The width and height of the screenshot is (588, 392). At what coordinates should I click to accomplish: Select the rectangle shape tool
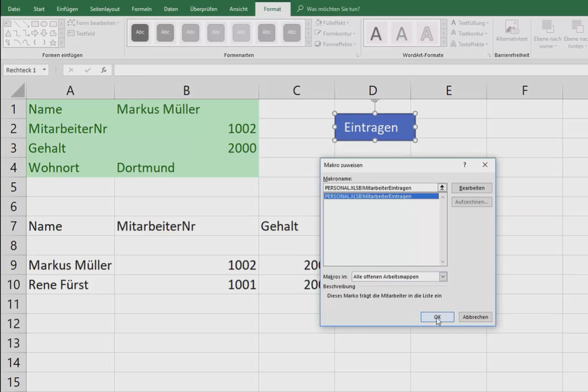pos(35,24)
